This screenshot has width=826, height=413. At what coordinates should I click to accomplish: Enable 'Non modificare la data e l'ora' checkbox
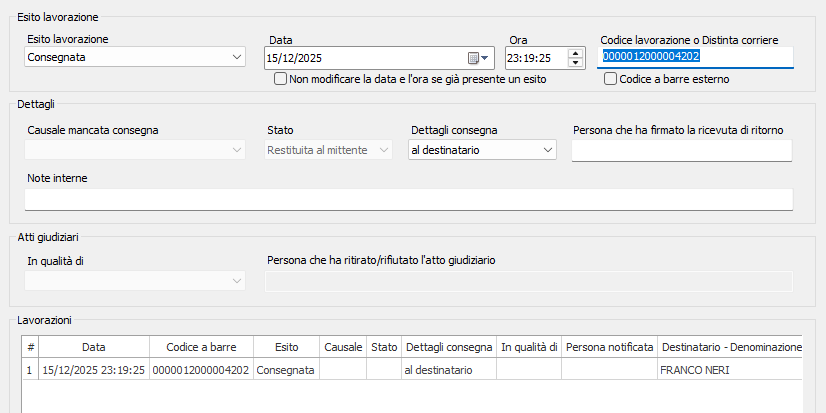coord(281,79)
